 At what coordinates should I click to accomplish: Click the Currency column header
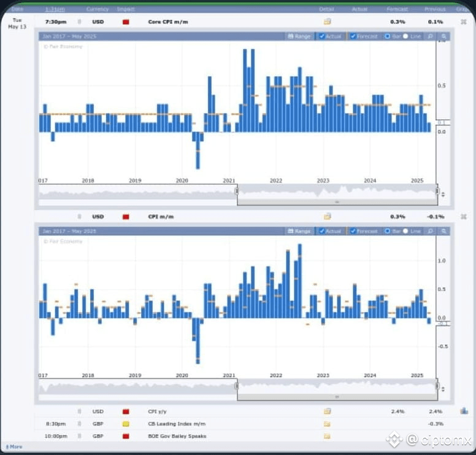(98, 9)
